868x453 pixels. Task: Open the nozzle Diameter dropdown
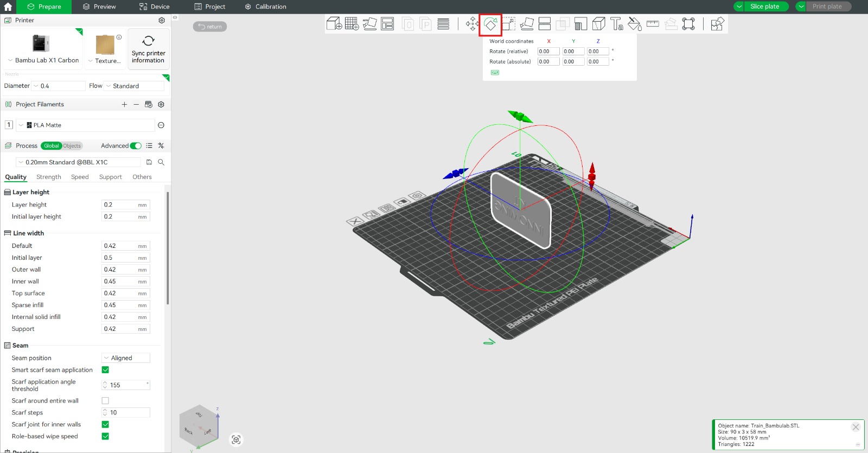[59, 86]
